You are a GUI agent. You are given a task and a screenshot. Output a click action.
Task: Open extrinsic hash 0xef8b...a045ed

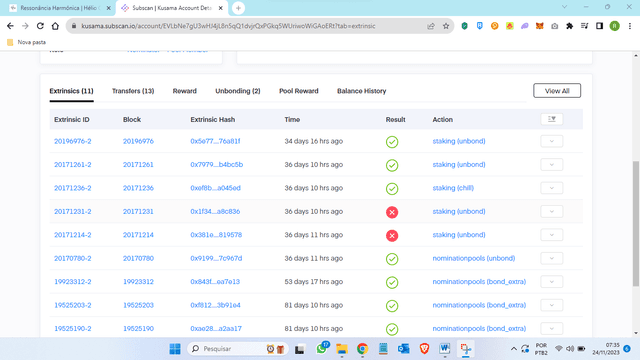click(216, 188)
